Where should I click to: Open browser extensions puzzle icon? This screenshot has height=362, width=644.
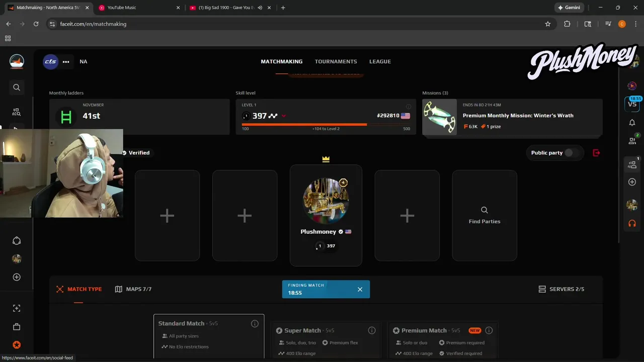pos(567,24)
